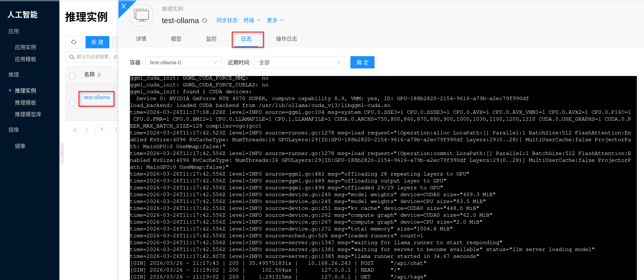Click the list refresh icon button

(74, 42)
